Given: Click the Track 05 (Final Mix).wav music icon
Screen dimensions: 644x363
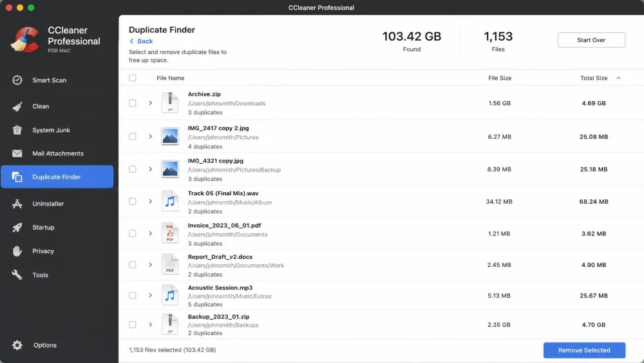Looking at the screenshot, I should [x=170, y=201].
